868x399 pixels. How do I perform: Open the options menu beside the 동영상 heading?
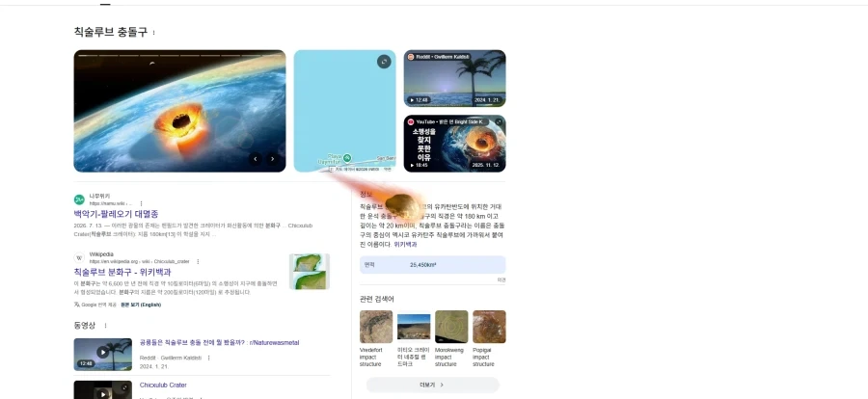point(105,326)
